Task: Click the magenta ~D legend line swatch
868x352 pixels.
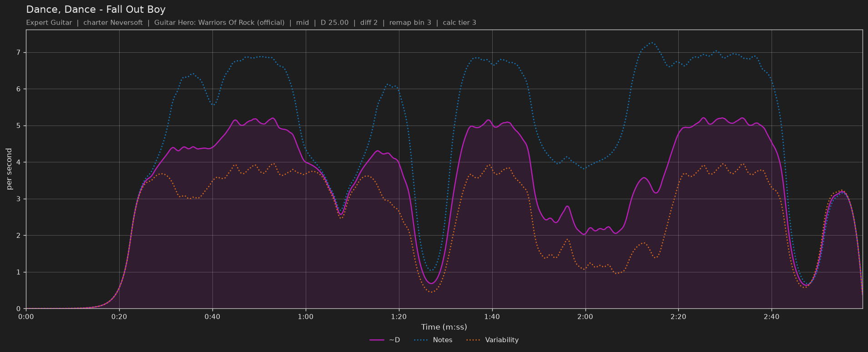Action: (377, 340)
